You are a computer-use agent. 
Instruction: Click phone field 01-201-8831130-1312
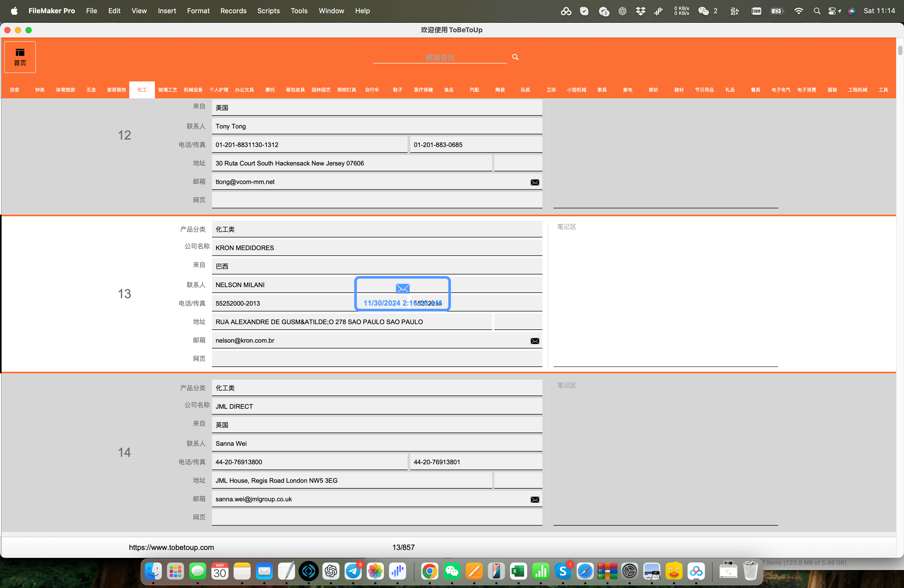310,145
